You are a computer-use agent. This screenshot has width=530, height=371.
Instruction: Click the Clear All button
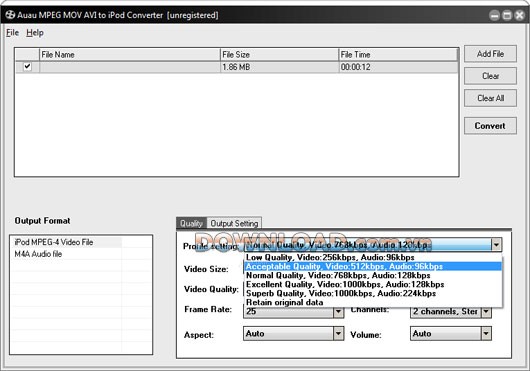[x=490, y=98]
